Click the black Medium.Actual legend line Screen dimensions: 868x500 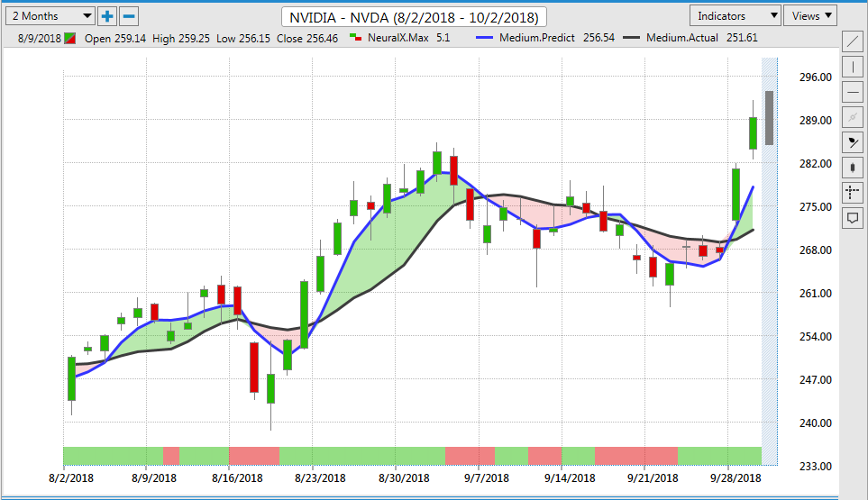(631, 38)
